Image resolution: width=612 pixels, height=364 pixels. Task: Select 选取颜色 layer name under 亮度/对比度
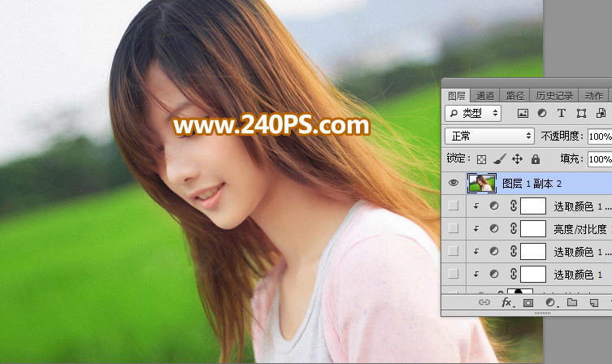[x=583, y=252]
